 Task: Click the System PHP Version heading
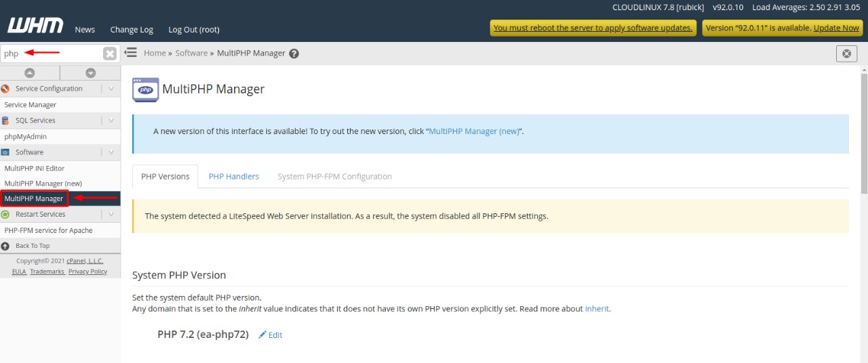179,275
